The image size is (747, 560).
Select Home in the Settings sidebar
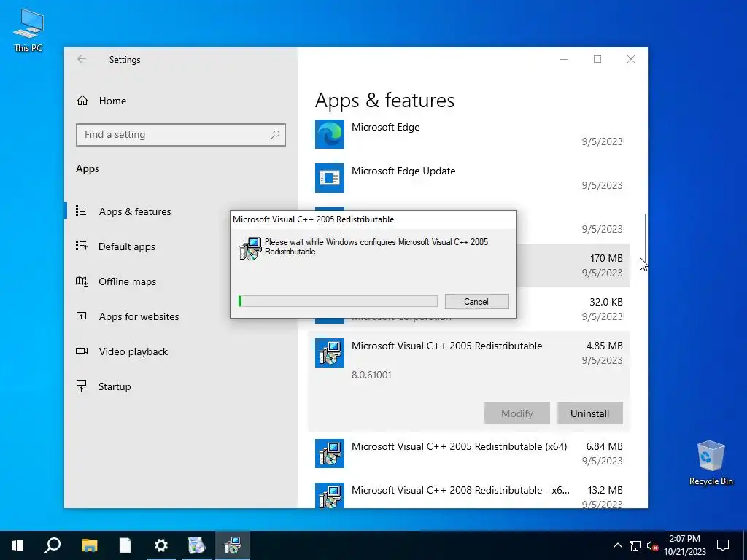pyautogui.click(x=112, y=101)
